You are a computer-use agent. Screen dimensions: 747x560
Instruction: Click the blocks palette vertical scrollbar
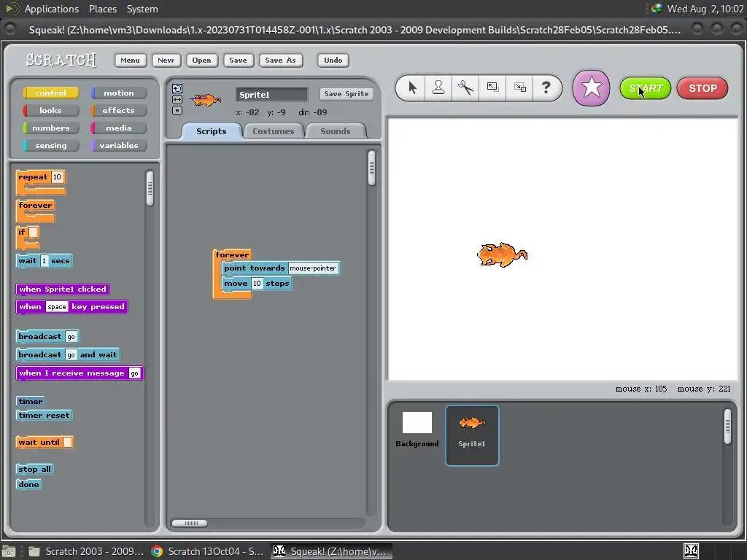tap(150, 189)
